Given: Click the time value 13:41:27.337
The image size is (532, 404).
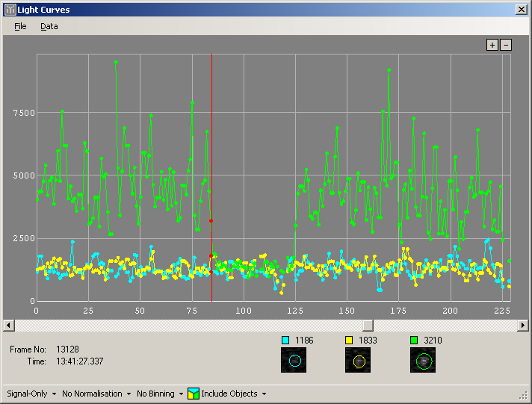Looking at the screenshot, I should [x=80, y=361].
